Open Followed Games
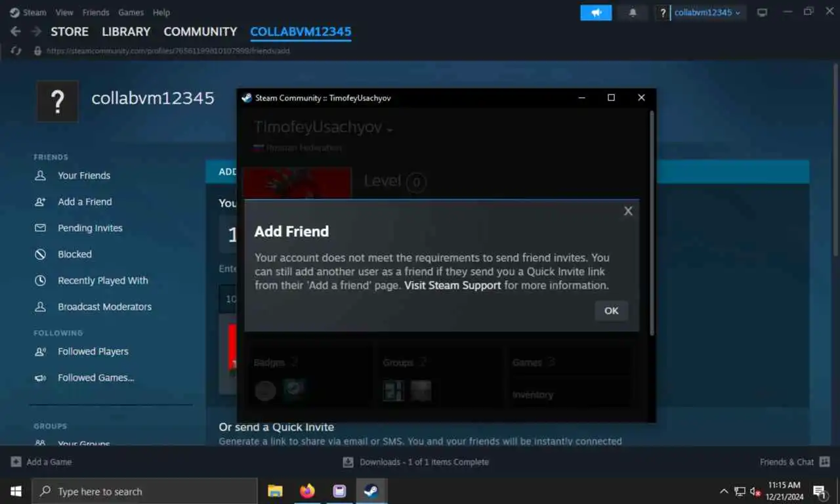 tap(96, 377)
